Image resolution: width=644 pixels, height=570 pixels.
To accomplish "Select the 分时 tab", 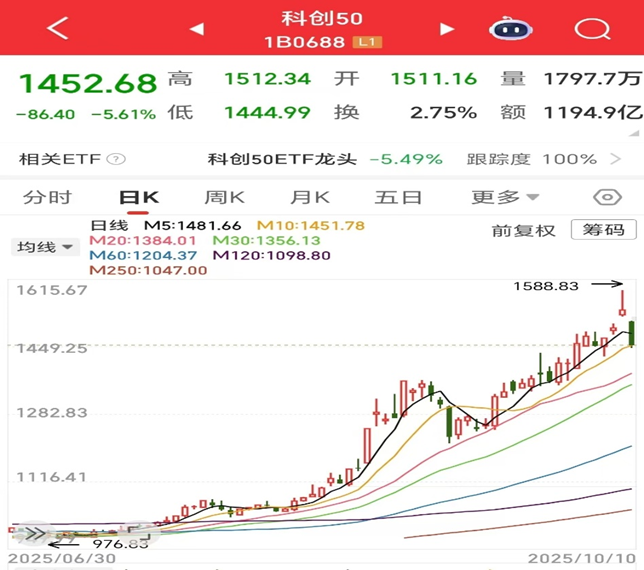I will pos(47,198).
